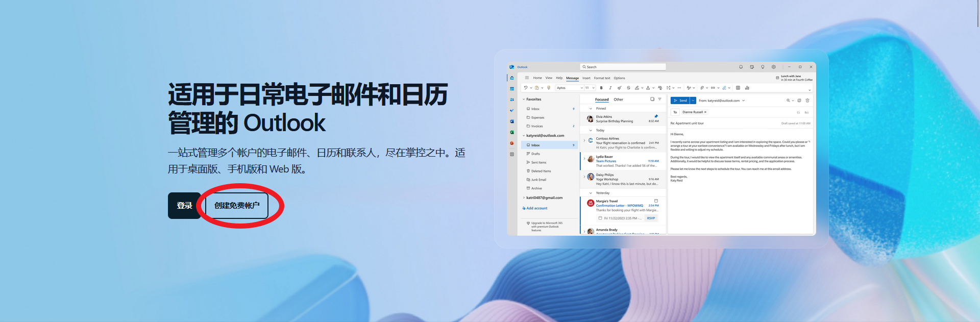Screen dimensions: 980x322
Task: Click the 创建免费帐户 button
Action: point(237,206)
